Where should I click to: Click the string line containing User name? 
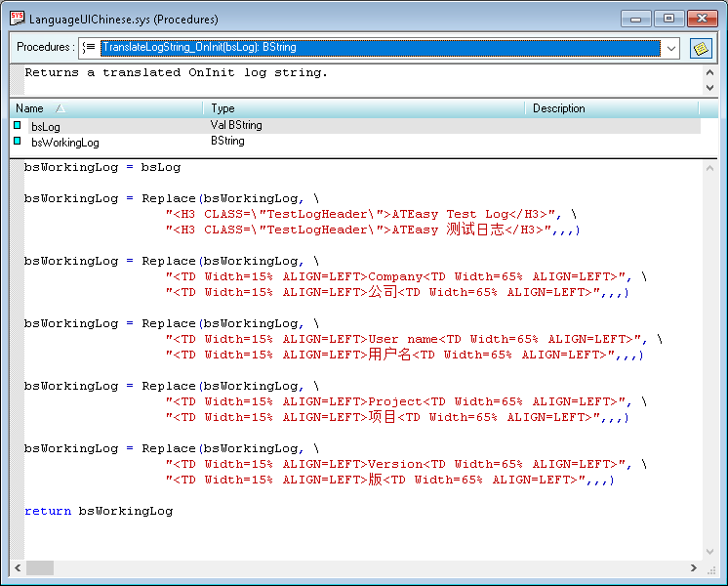click(x=414, y=339)
